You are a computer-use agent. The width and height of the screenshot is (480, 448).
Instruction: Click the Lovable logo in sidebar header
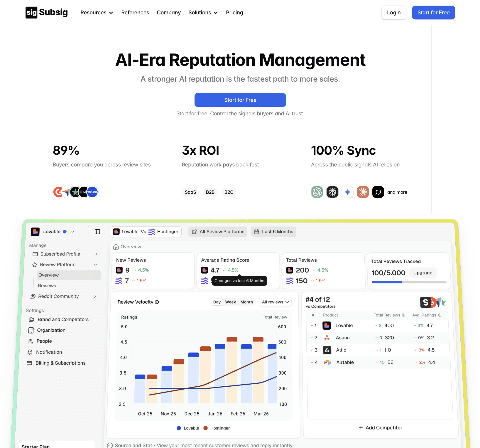click(x=35, y=232)
